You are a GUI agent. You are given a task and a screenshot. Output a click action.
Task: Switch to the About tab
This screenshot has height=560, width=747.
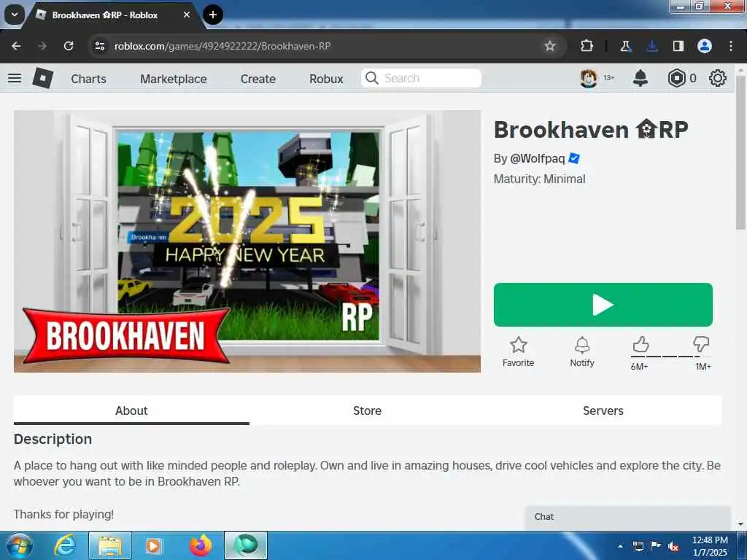point(131,411)
